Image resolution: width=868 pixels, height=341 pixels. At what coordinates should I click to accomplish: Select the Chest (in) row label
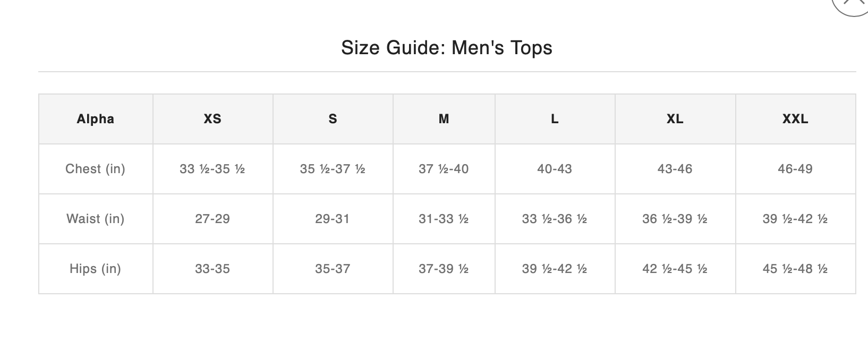[96, 169]
